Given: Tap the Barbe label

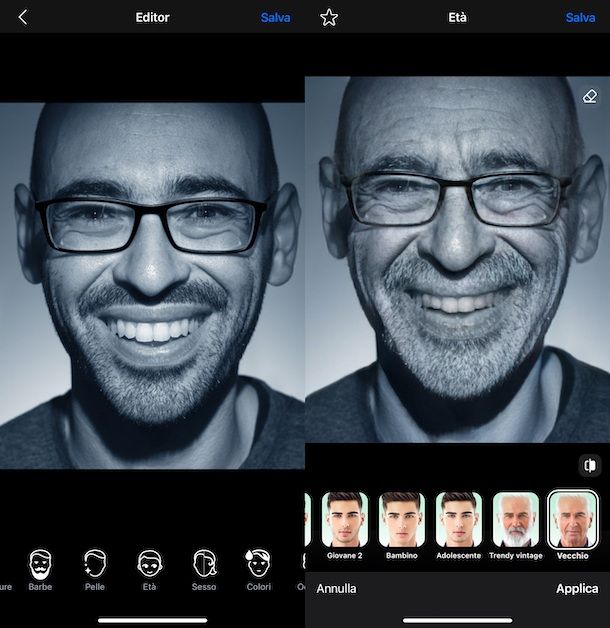Looking at the screenshot, I should 40,587.
